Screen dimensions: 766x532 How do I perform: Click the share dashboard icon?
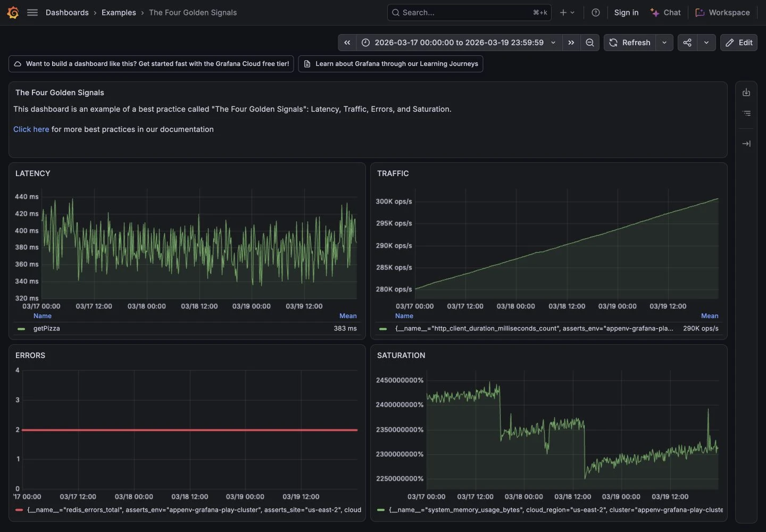coord(687,43)
